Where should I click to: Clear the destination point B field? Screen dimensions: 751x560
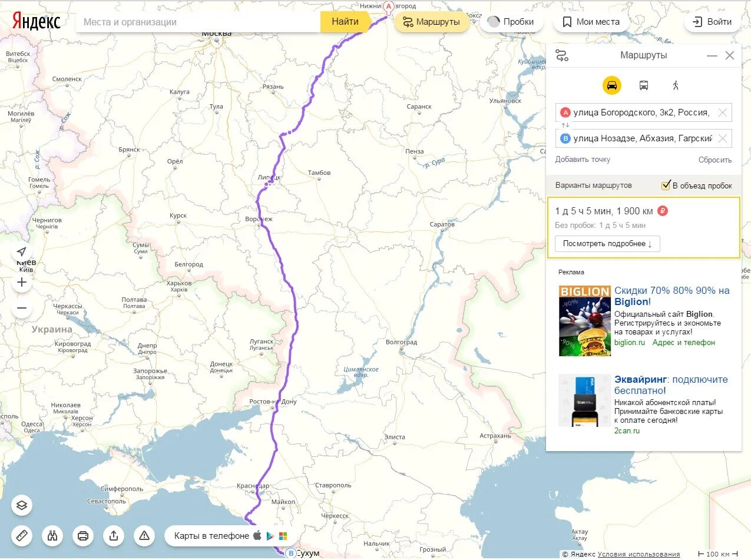point(723,138)
